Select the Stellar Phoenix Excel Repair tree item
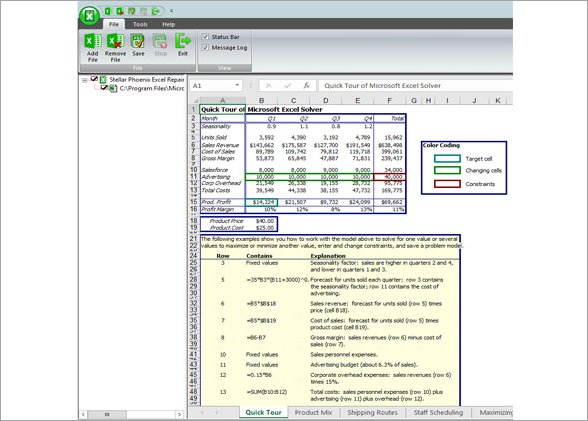 pos(147,79)
